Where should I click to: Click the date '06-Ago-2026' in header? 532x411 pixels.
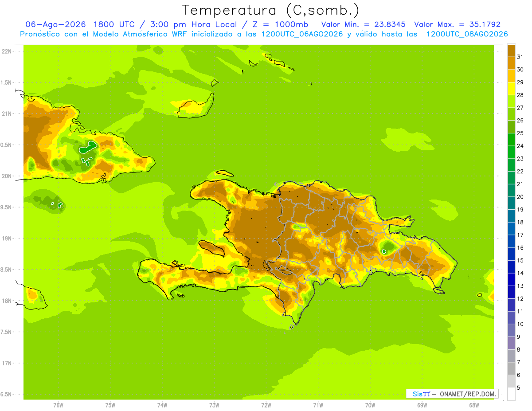click(55, 24)
